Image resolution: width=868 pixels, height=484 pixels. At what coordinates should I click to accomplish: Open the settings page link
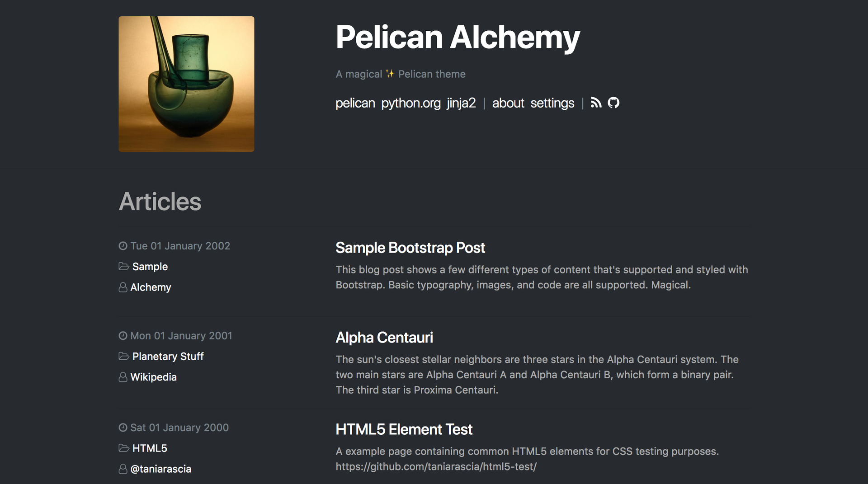pos(552,103)
